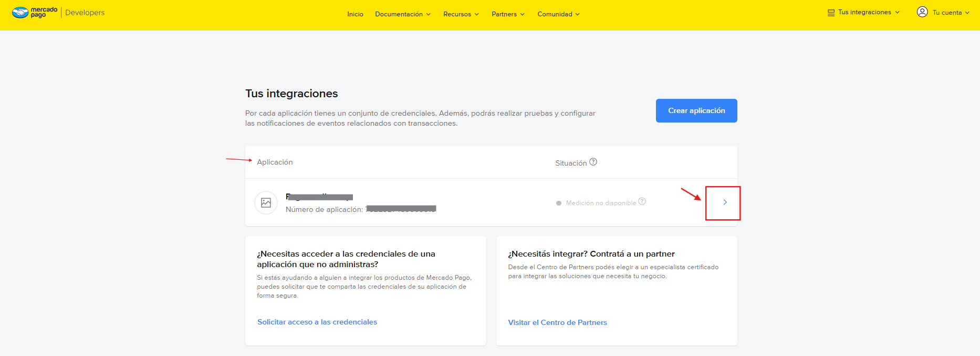
Task: Click the application image placeholder icon
Action: (x=266, y=202)
